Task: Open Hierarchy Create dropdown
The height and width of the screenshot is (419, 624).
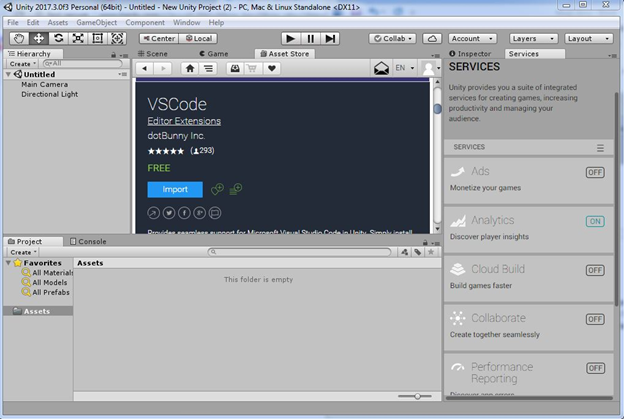Action: tap(22, 64)
